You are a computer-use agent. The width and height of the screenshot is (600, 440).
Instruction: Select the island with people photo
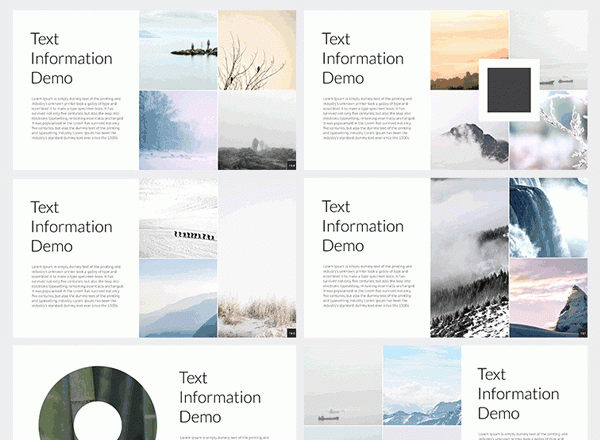click(178, 50)
